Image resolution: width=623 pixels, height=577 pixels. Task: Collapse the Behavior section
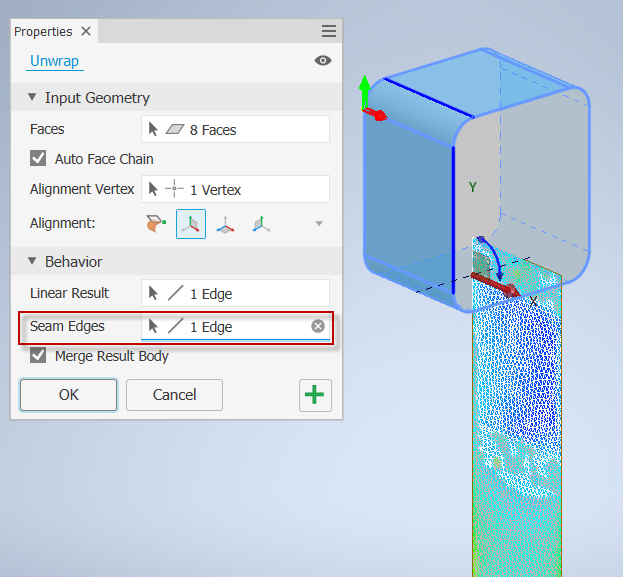tap(32, 261)
